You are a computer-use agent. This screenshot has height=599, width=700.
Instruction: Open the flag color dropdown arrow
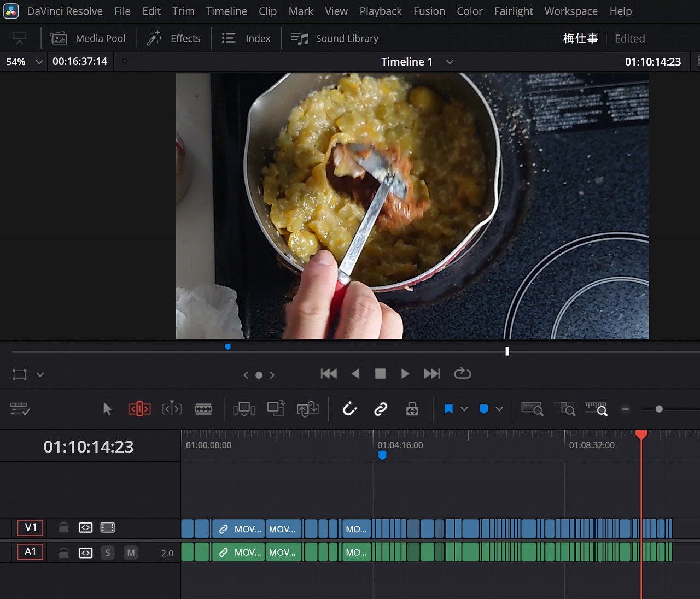pyautogui.click(x=464, y=409)
